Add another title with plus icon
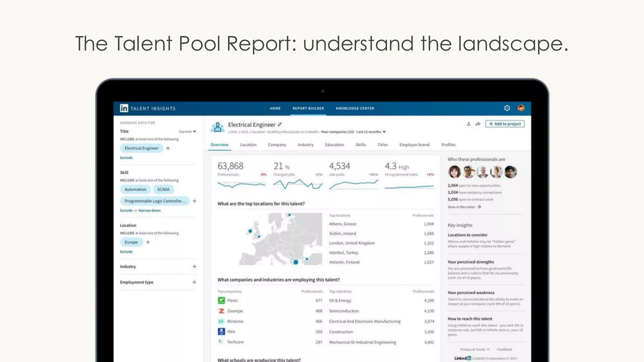Screen dimensions: 644x362 click(x=168, y=148)
